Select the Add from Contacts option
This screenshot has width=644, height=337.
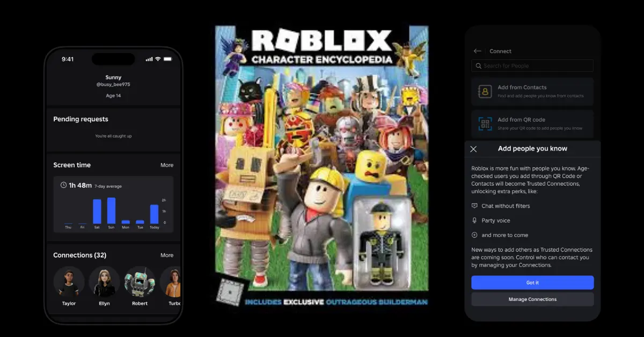[x=532, y=91]
